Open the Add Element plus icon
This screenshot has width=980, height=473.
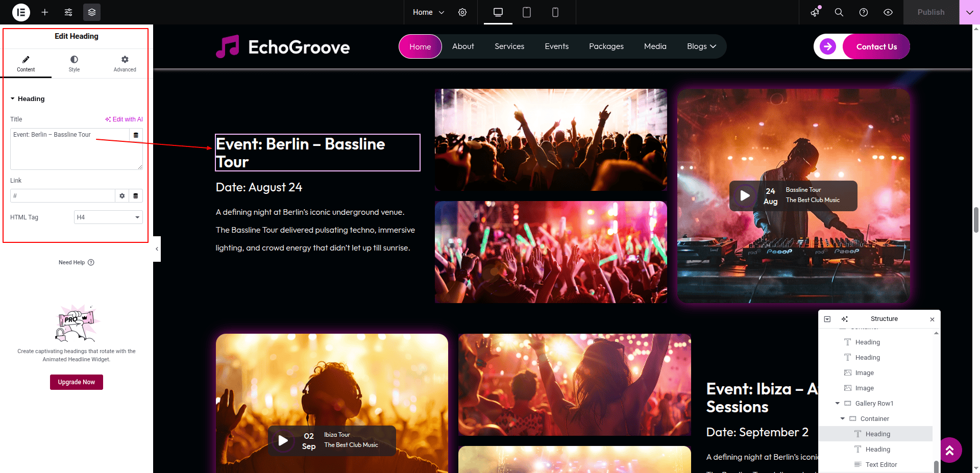pos(45,12)
